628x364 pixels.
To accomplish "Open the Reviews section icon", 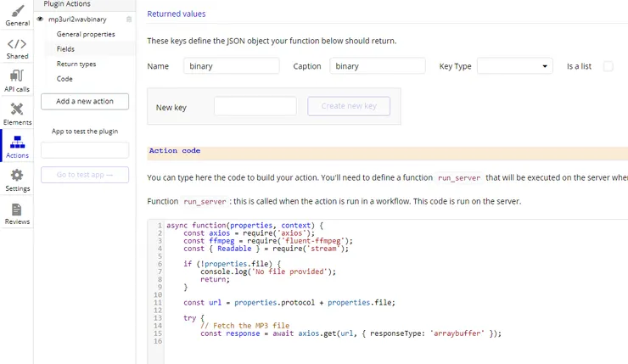I will (17, 209).
